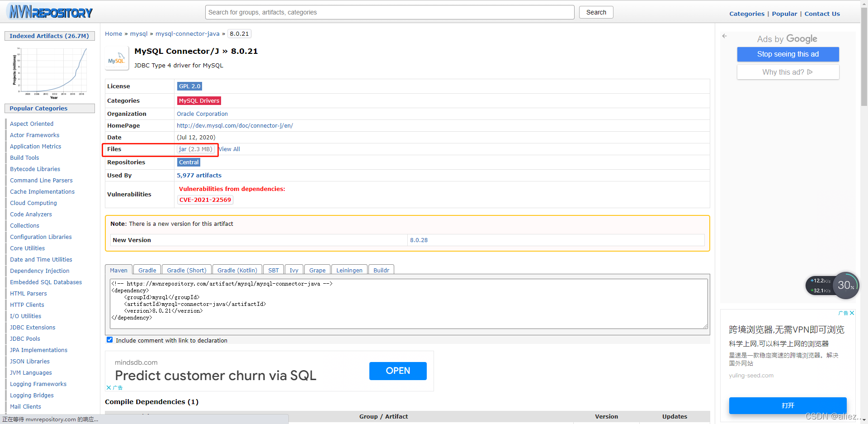
Task: Open Build Tools category
Action: tap(24, 157)
